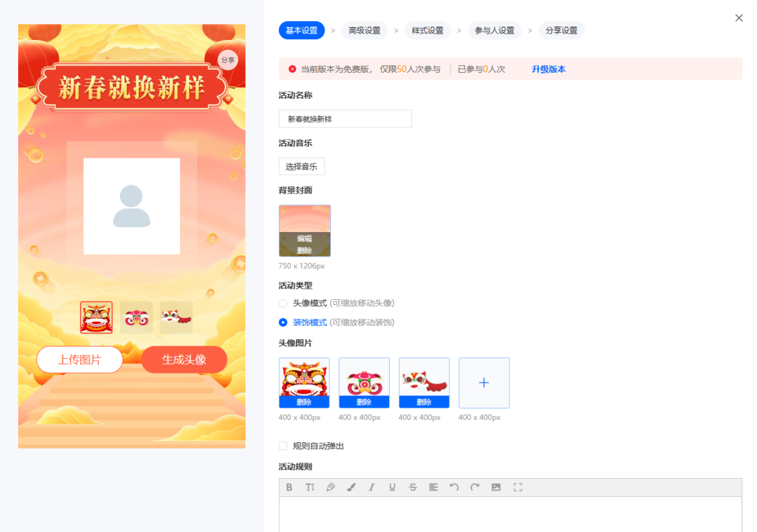Screen dimensions: 757x532
Task: Choose the second pink lion decoration in preview
Action: coord(137,318)
